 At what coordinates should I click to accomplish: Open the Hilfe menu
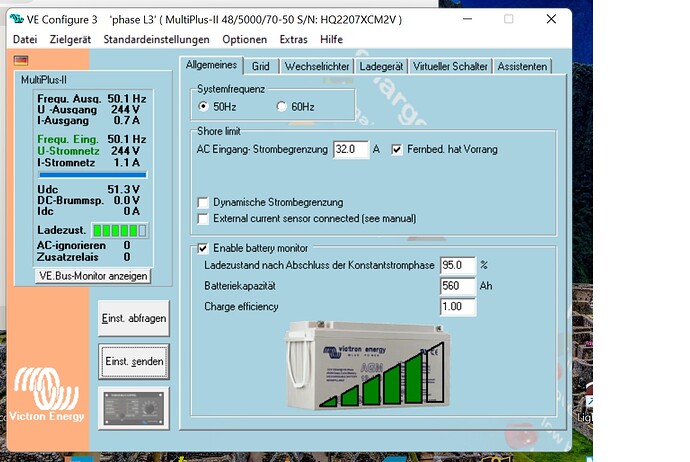click(x=331, y=40)
